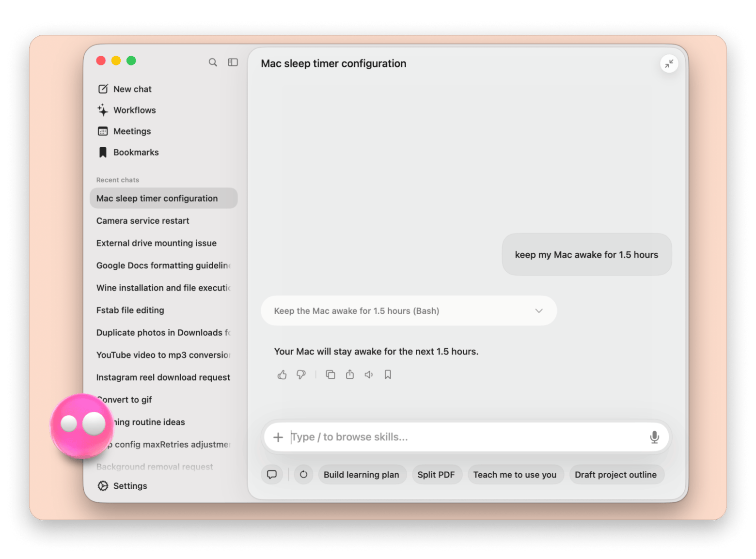This screenshot has height=559, width=756.
Task: Open Settings from the sidebar
Action: tap(123, 486)
